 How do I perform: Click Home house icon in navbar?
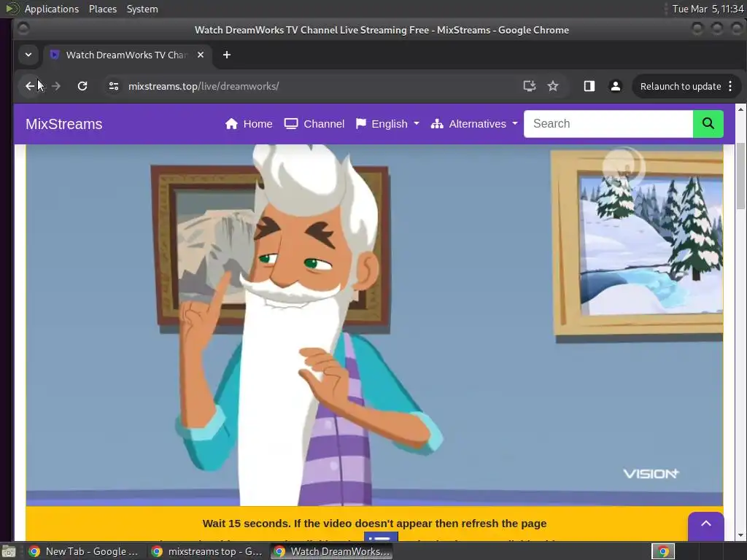click(x=231, y=124)
